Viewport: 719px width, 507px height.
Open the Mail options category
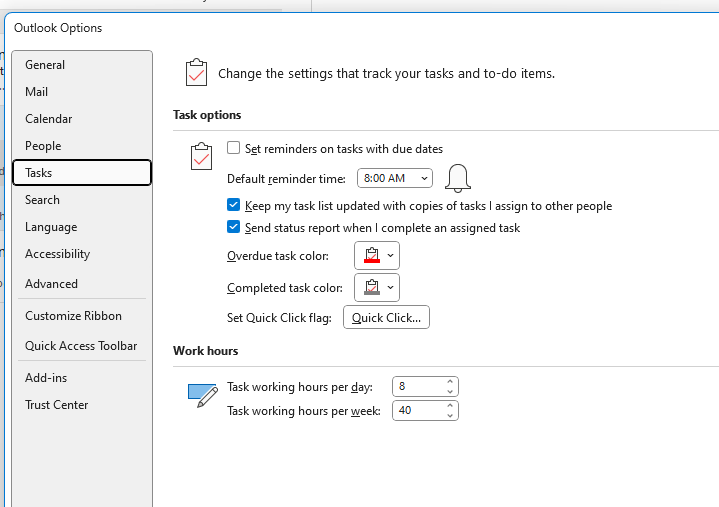pos(82,92)
